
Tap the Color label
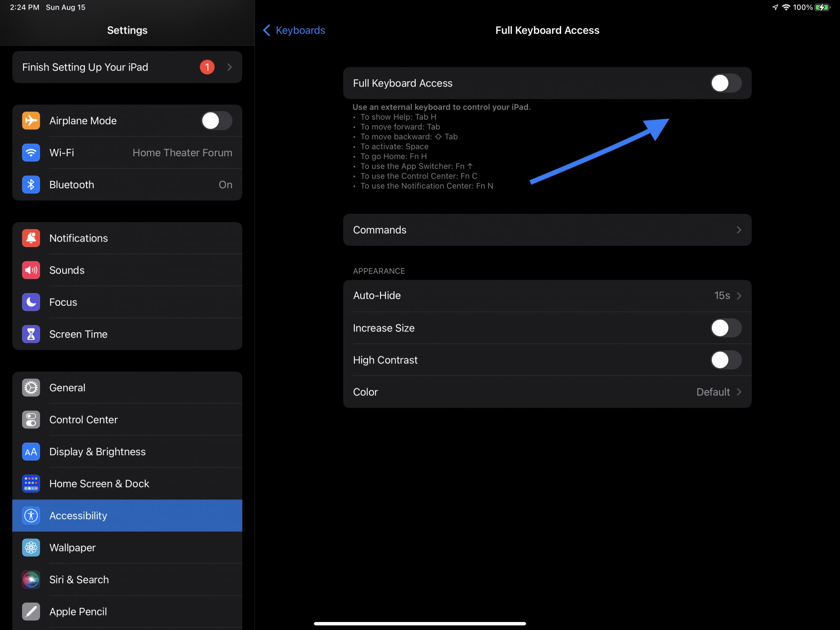(x=365, y=392)
